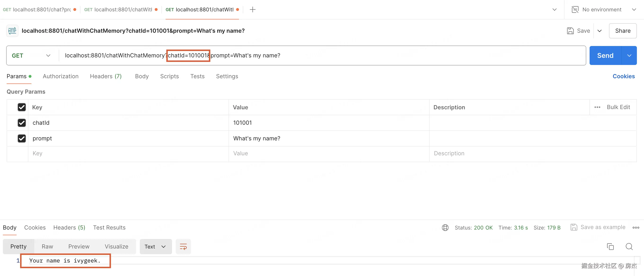Search response with the magnifier icon
This screenshot has width=644, height=276.
629,247
